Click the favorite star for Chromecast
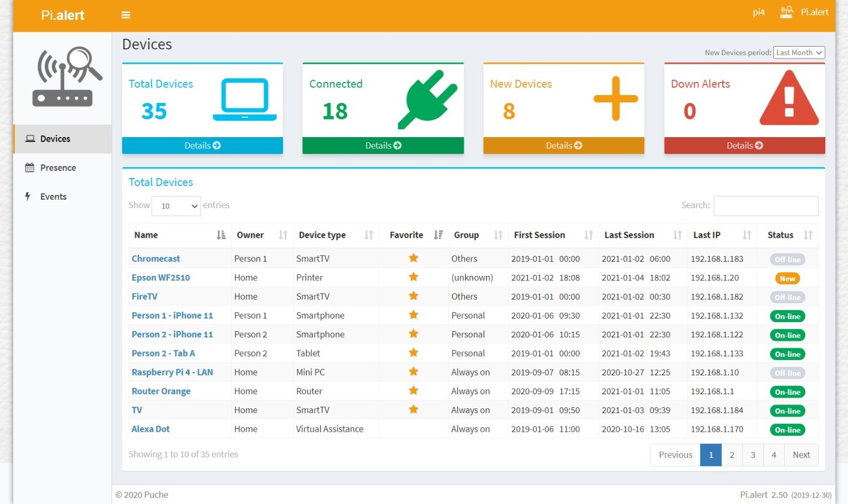 [x=413, y=258]
